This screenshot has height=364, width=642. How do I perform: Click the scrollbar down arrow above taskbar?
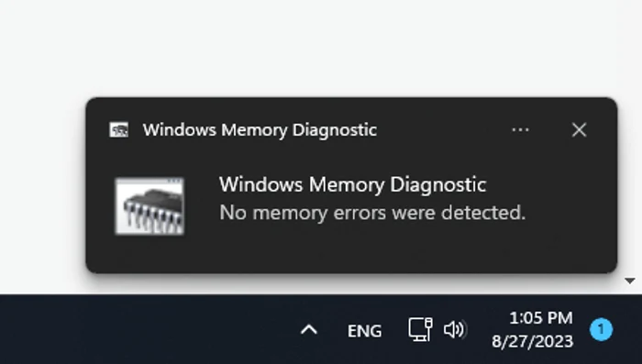click(630, 281)
